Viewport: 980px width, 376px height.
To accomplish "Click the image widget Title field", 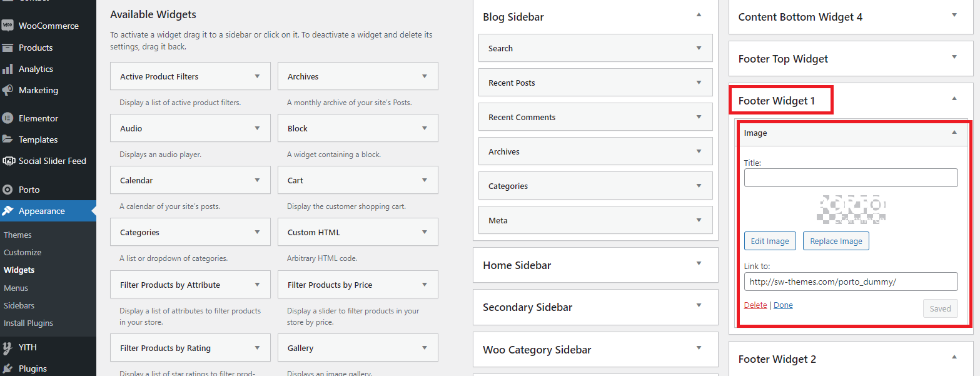I will click(x=851, y=178).
